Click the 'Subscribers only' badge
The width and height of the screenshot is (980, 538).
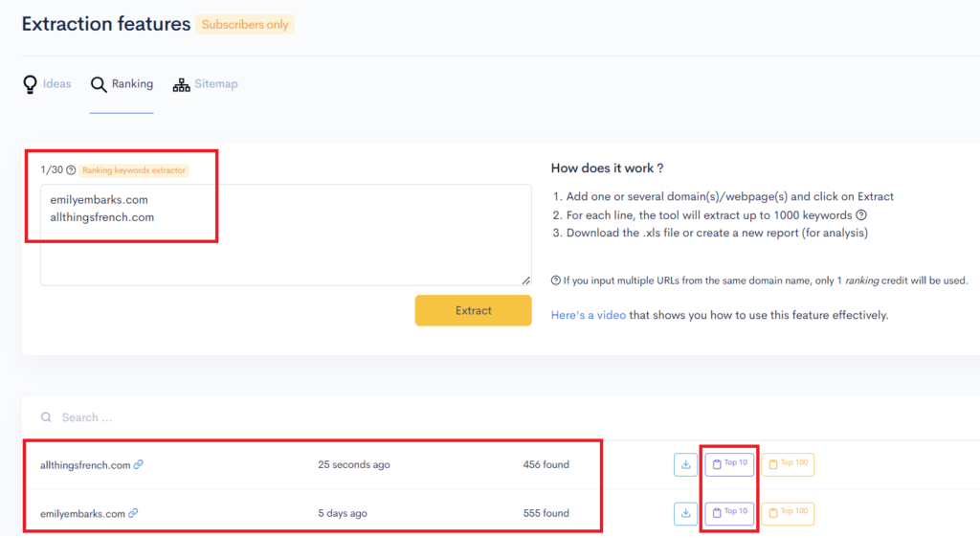coord(245,25)
